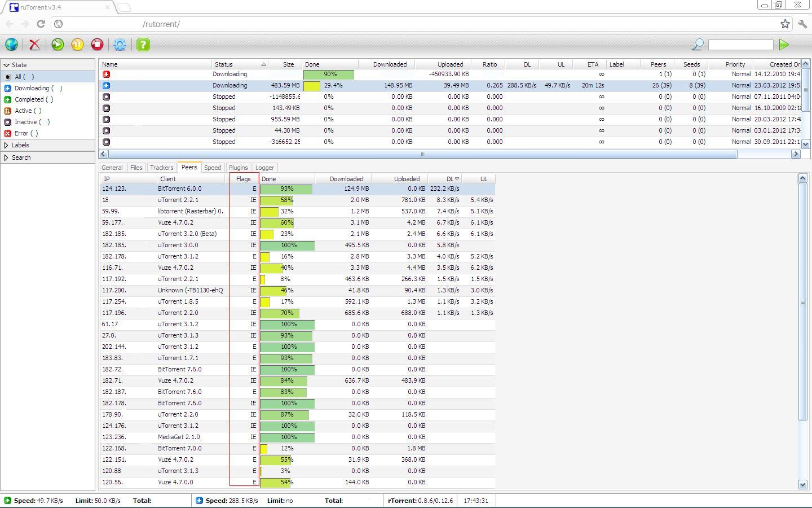Image resolution: width=812 pixels, height=508 pixels.
Task: Switch to the Plugins tab
Action: [239, 168]
